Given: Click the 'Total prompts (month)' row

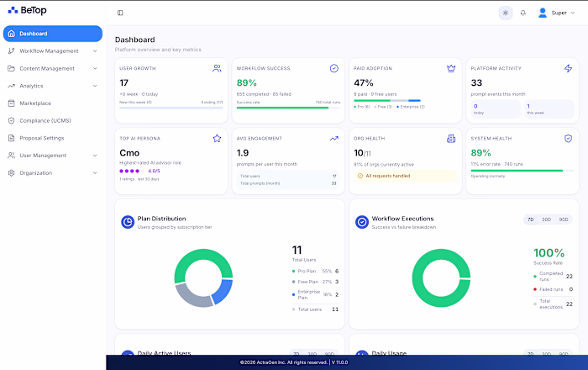Looking at the screenshot, I should coord(288,183).
